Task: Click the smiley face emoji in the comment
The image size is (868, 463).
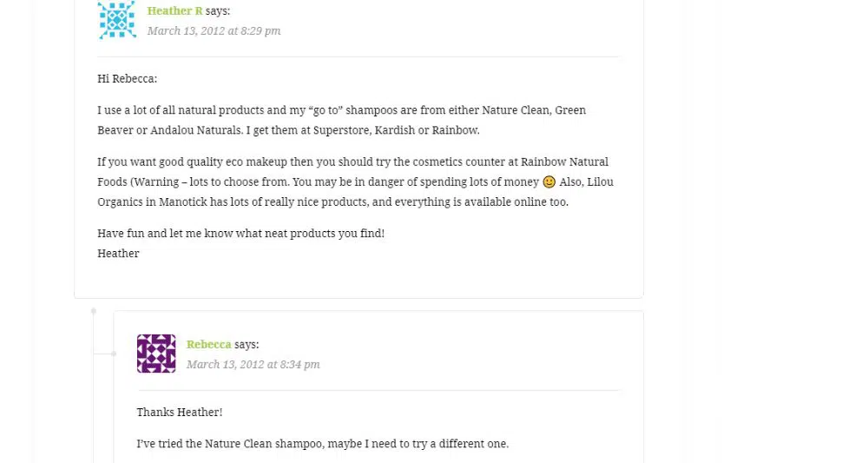Action: pyautogui.click(x=549, y=182)
